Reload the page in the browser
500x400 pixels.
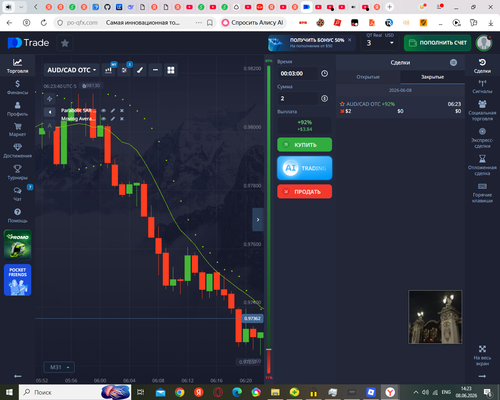pyautogui.click(x=44, y=22)
